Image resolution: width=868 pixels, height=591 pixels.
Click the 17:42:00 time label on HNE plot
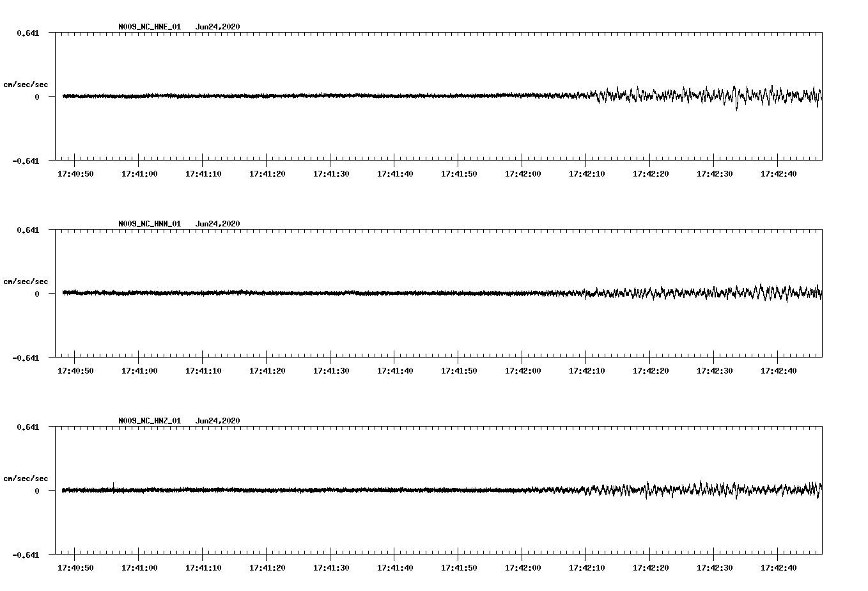(523, 173)
